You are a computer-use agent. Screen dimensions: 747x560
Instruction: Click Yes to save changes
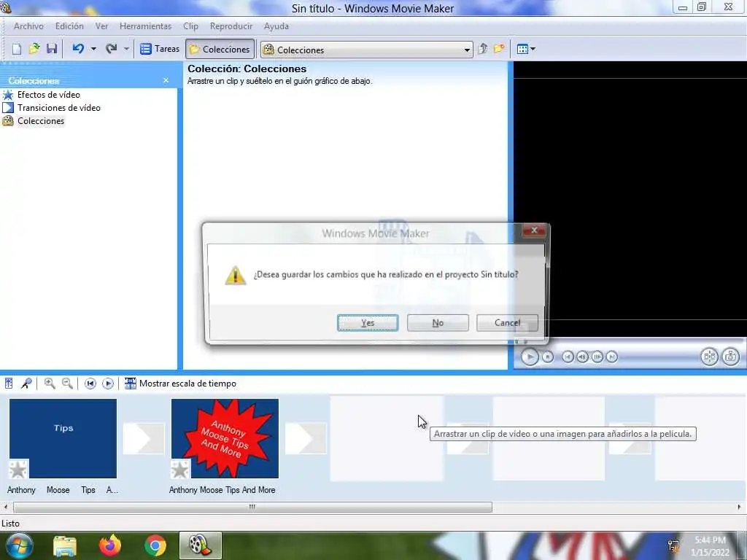(368, 323)
